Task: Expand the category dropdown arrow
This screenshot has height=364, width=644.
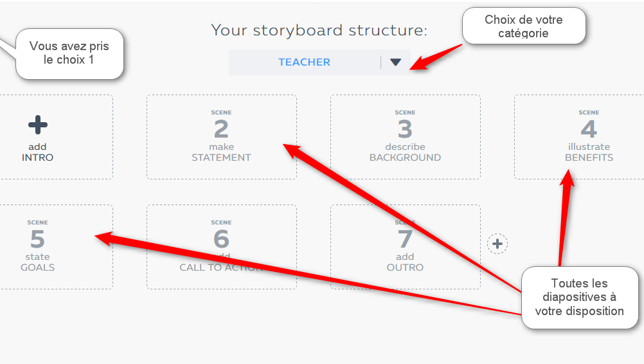Action: click(395, 62)
